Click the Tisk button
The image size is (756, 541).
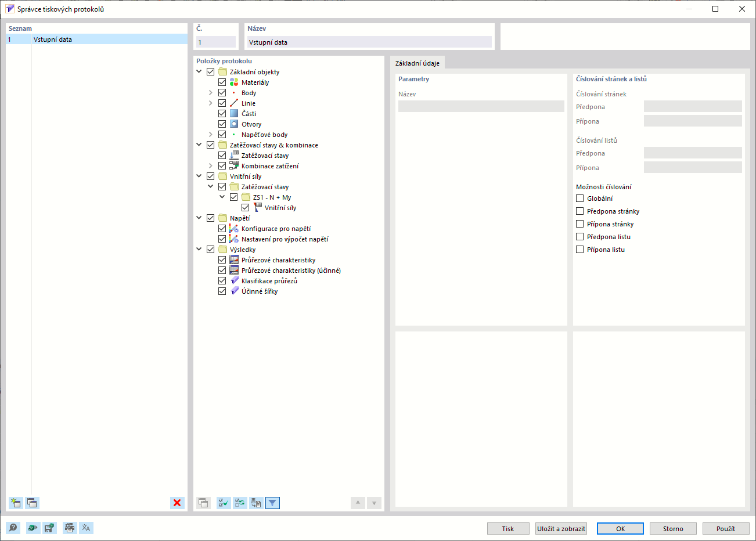(x=508, y=529)
